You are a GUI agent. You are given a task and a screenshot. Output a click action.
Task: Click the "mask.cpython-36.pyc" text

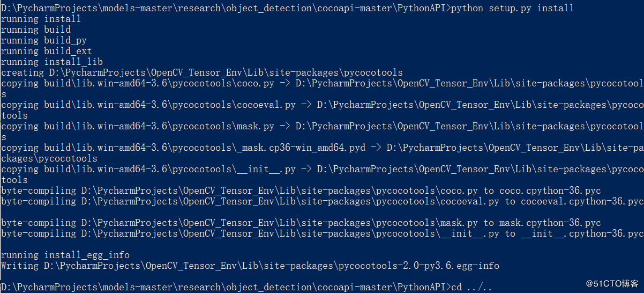click(x=550, y=223)
